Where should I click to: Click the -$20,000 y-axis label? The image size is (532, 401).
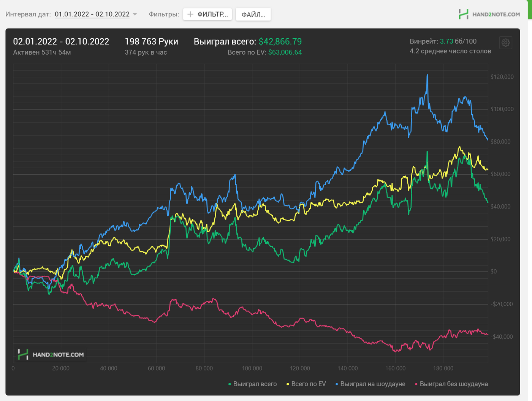(x=502, y=304)
